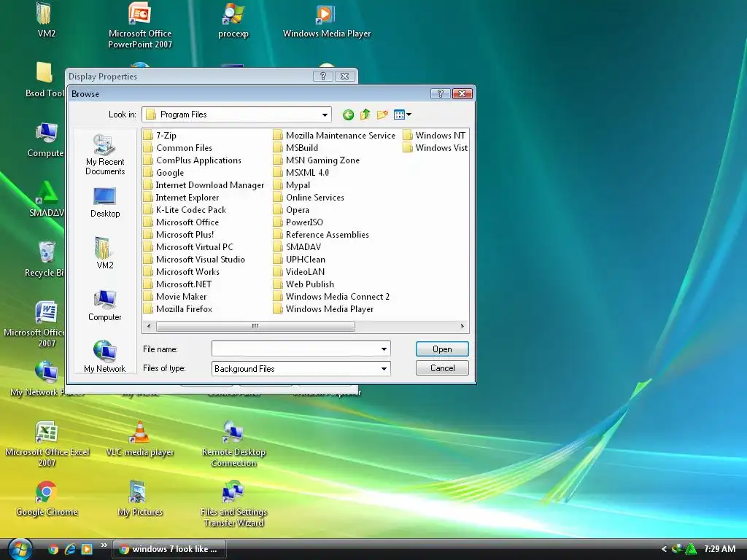Viewport: 747px width, 560px height.
Task: Select the Google folder
Action: (164, 172)
